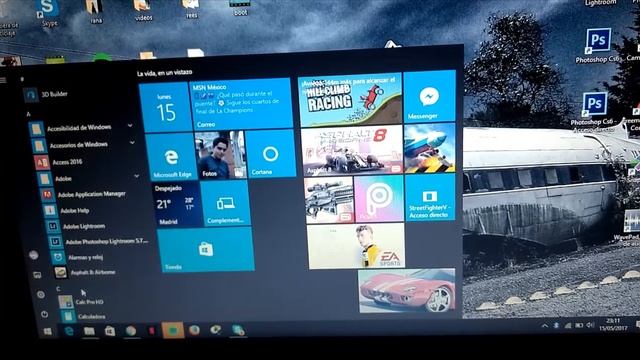
Task: Open Calc Pro HD app
Action: point(81,302)
